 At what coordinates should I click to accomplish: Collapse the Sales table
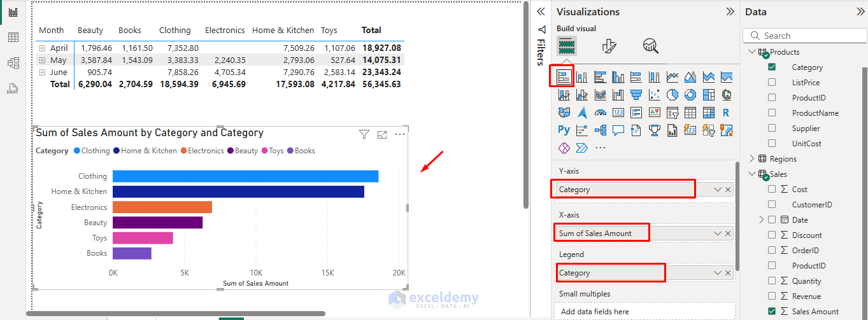[751, 174]
